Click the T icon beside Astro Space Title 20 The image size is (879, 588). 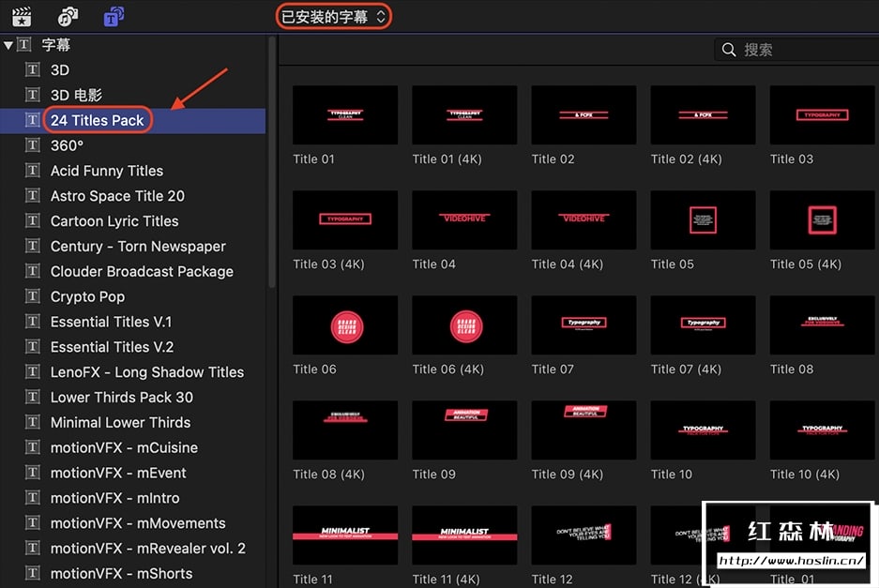click(33, 196)
